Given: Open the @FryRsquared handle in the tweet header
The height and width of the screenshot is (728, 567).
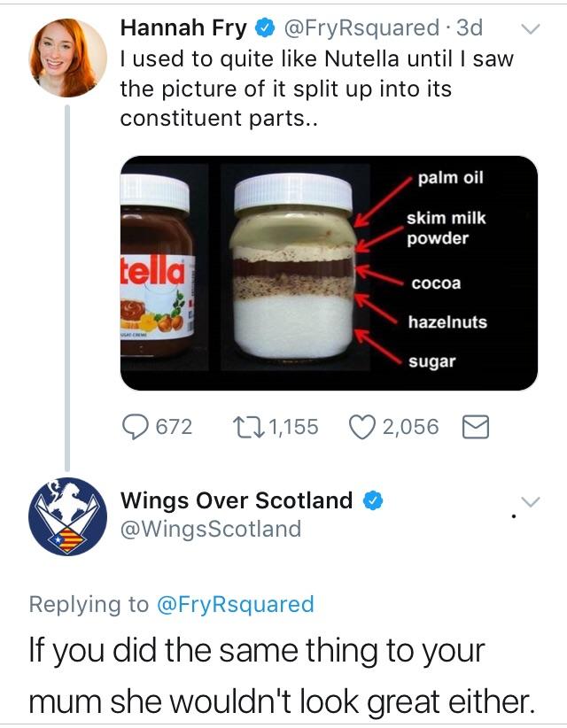Looking at the screenshot, I should (359, 28).
